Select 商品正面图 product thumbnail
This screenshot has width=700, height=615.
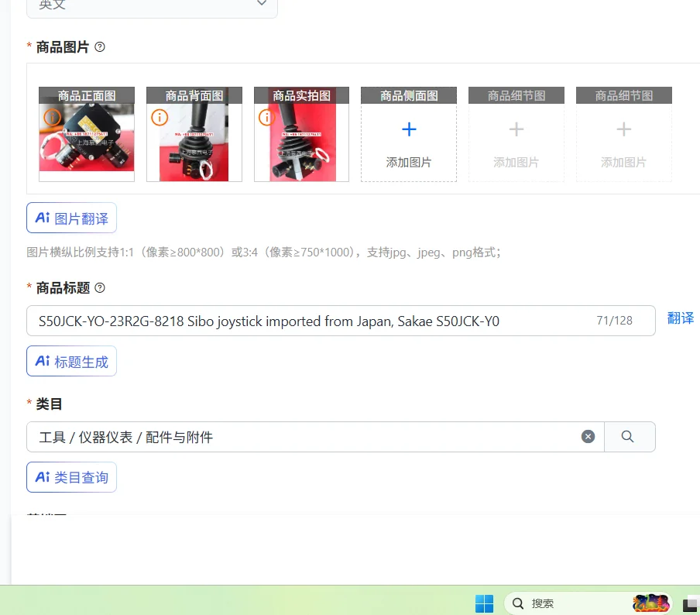87,134
